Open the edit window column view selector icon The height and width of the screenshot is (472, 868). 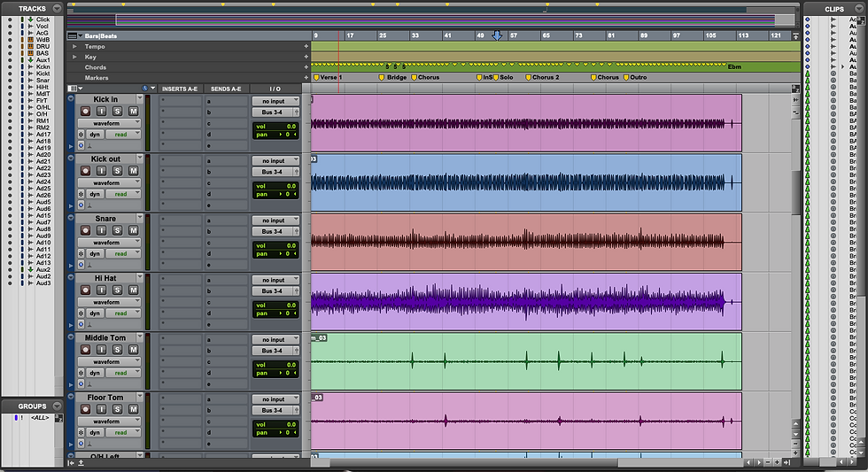(x=74, y=89)
